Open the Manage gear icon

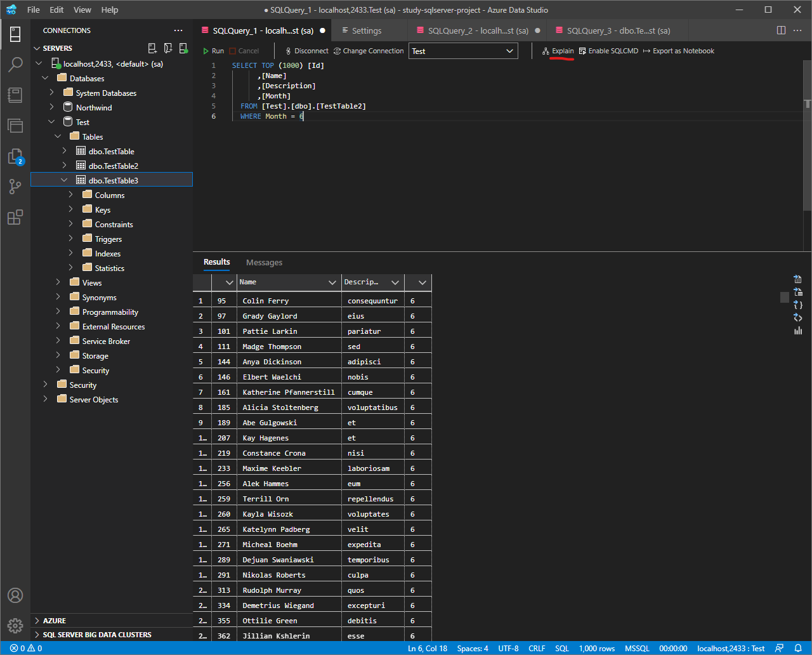coord(15,626)
